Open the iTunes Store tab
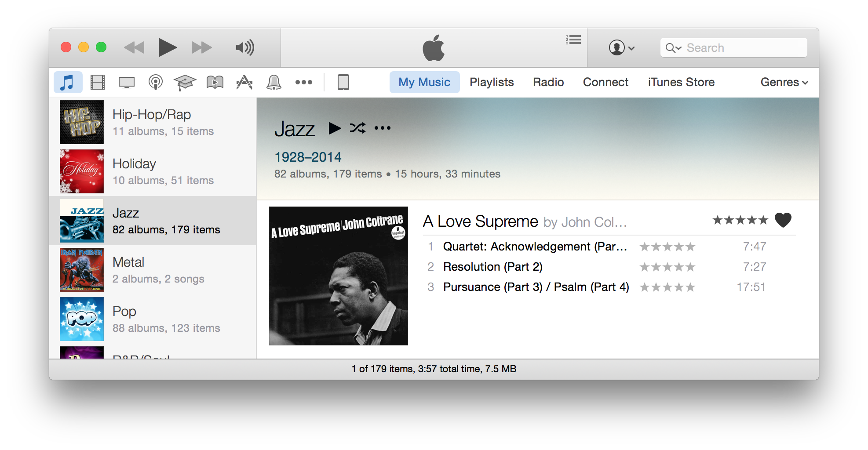 681,82
